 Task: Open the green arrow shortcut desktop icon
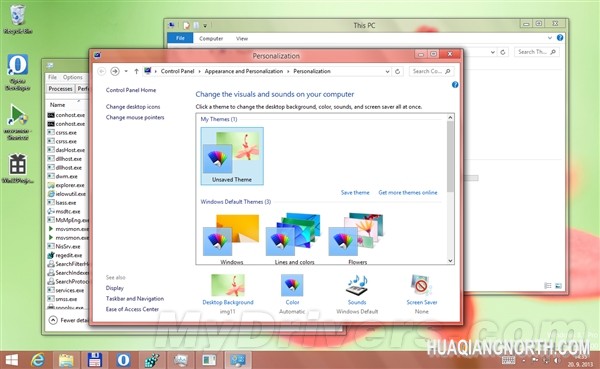pos(18,122)
